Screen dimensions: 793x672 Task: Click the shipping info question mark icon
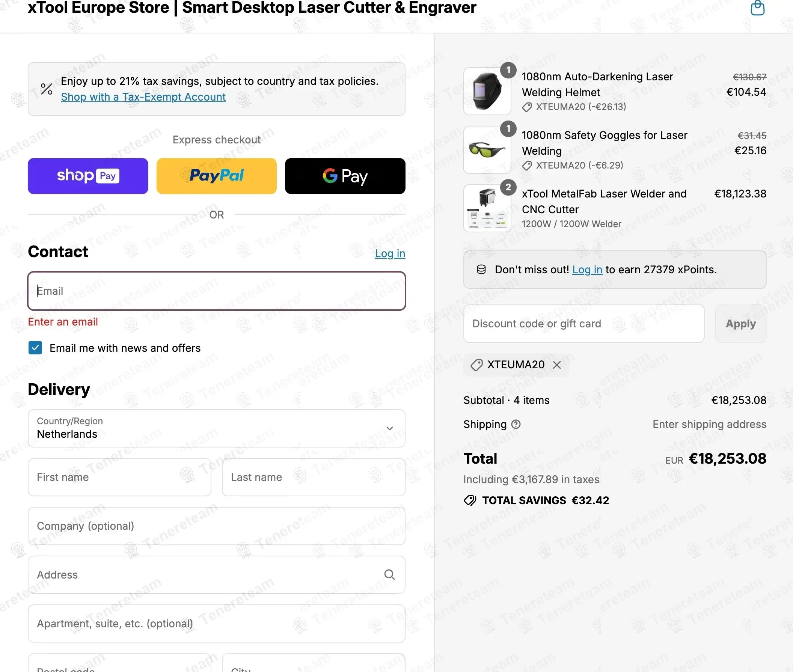coord(516,424)
